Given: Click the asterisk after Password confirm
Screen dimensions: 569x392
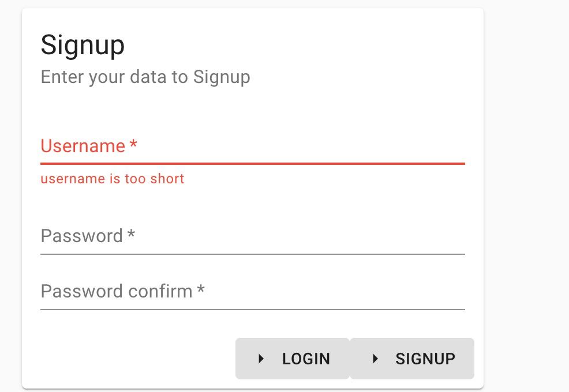Looking at the screenshot, I should [201, 291].
